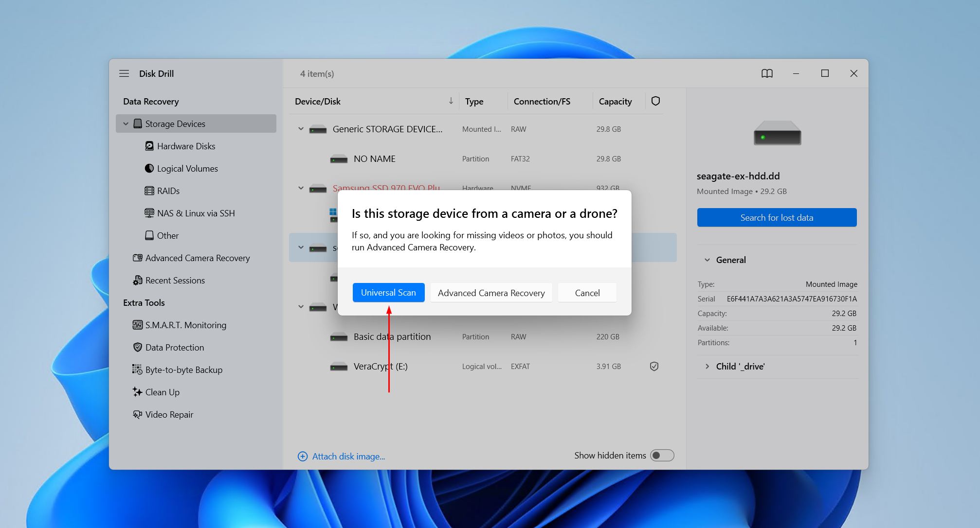Click the drive icon of Generic STORAGE DEVICE
This screenshot has width=980, height=528.
[318, 129]
